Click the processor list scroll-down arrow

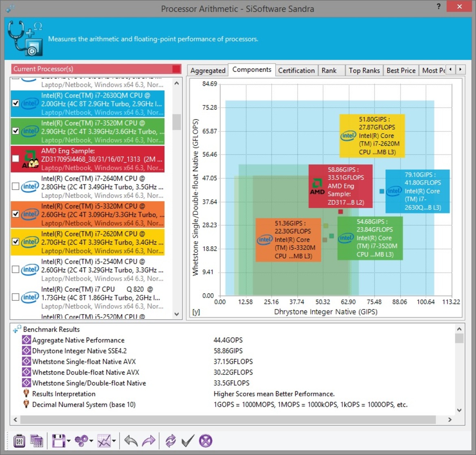(177, 314)
